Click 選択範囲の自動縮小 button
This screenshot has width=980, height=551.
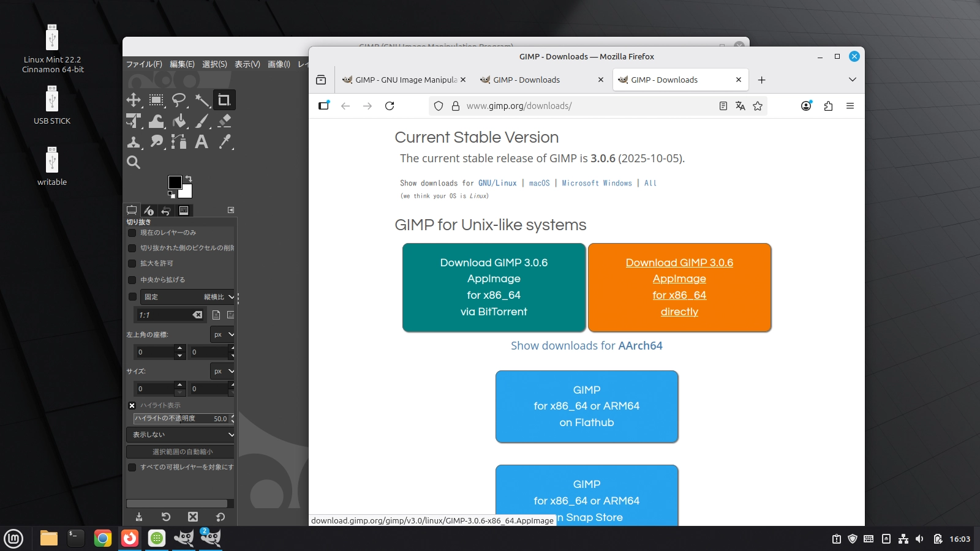(x=181, y=452)
